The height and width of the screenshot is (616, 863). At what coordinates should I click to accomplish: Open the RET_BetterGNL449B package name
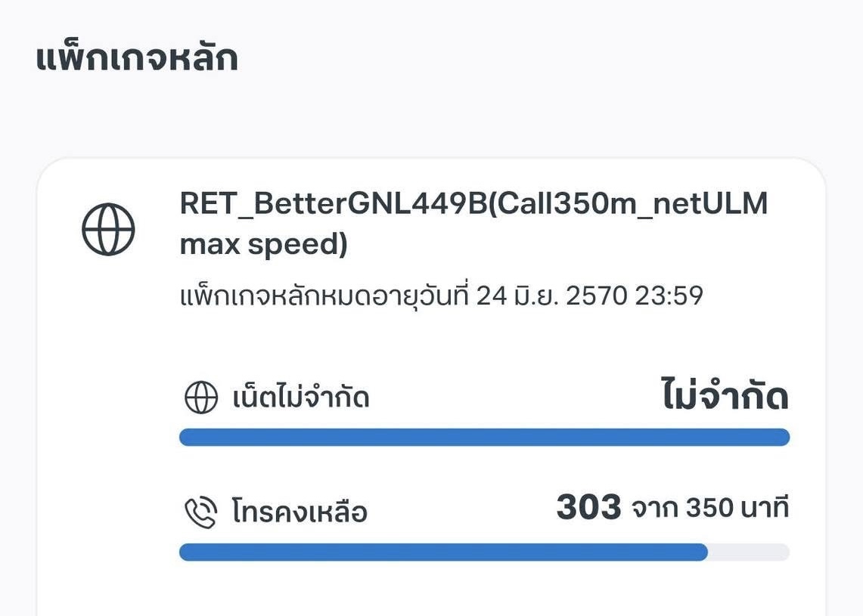pyautogui.click(x=334, y=203)
